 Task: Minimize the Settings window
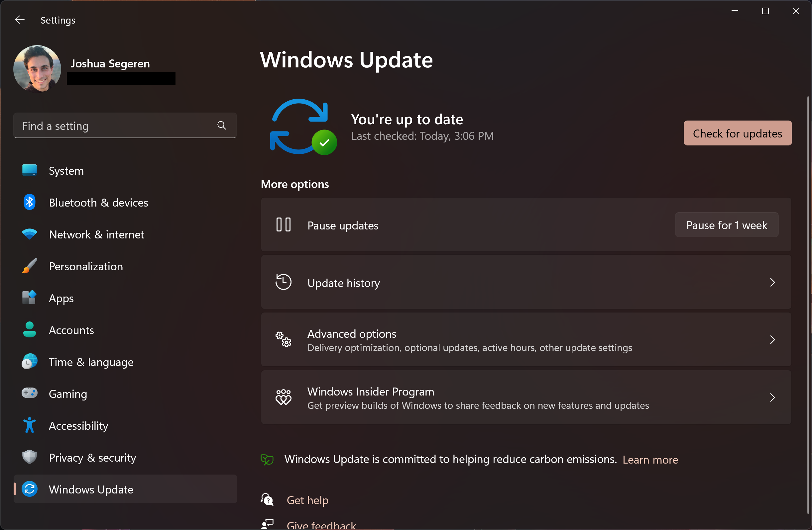(x=735, y=11)
